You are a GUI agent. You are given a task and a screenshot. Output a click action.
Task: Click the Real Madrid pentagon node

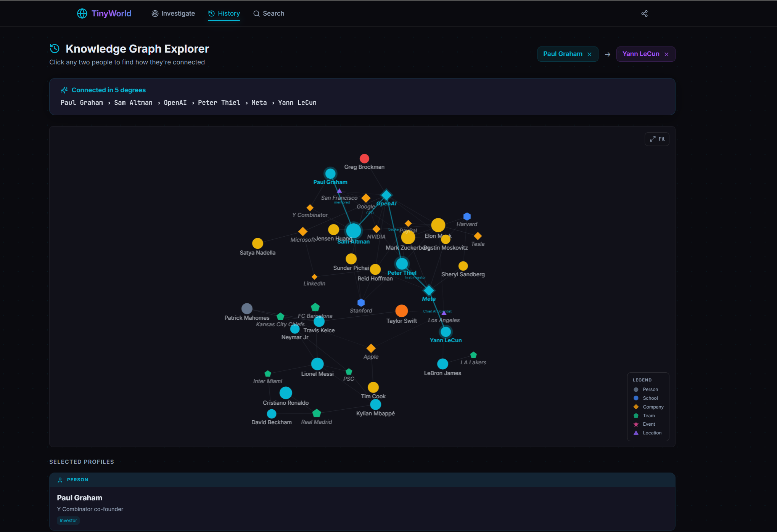(x=317, y=413)
